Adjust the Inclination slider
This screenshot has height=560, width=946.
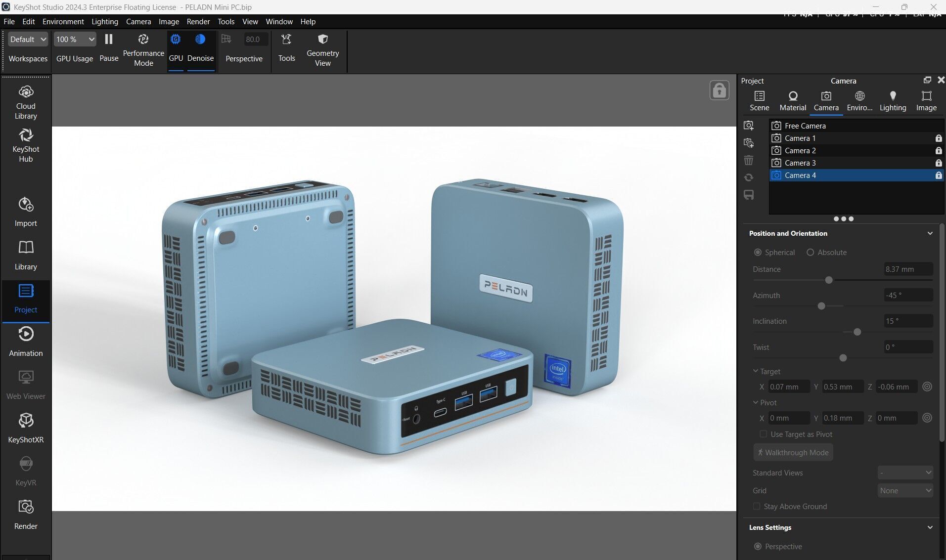[x=857, y=332]
